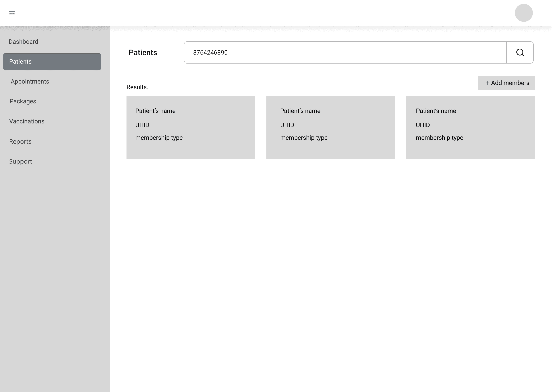Click membership type in third card
Viewport: 552px width, 392px height.
coord(439,138)
